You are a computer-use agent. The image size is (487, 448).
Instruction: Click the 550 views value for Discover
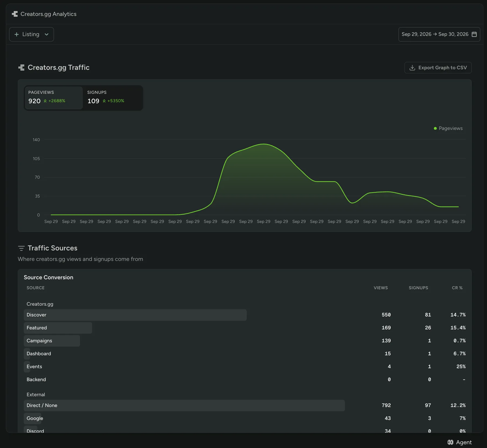coord(386,315)
